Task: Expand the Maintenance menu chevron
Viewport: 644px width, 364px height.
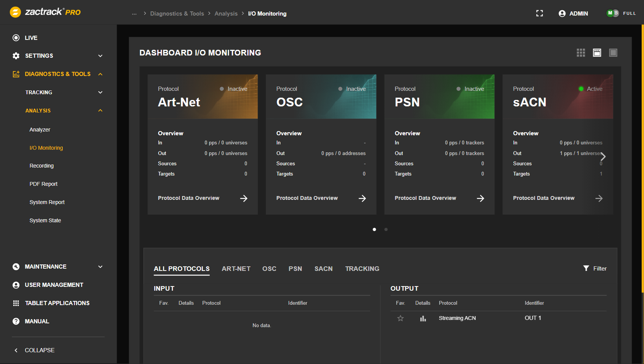Action: [x=100, y=267]
